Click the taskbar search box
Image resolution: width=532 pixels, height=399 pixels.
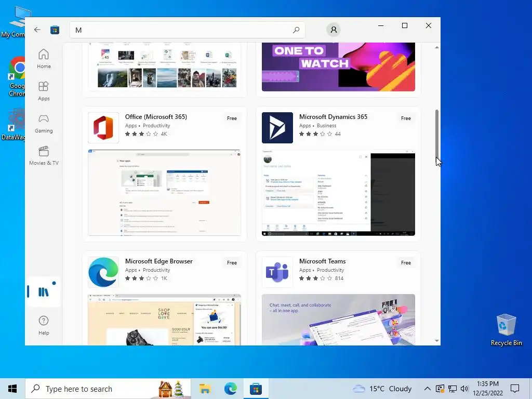(108, 389)
